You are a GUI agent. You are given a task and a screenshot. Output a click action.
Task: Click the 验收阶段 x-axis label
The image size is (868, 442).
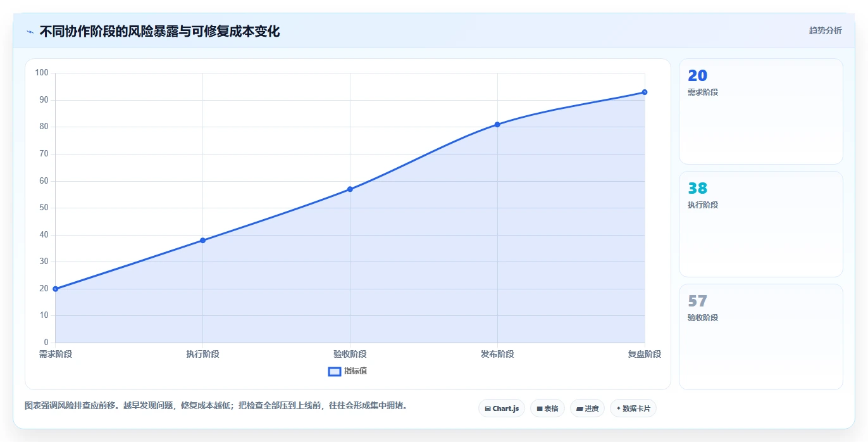(350, 354)
